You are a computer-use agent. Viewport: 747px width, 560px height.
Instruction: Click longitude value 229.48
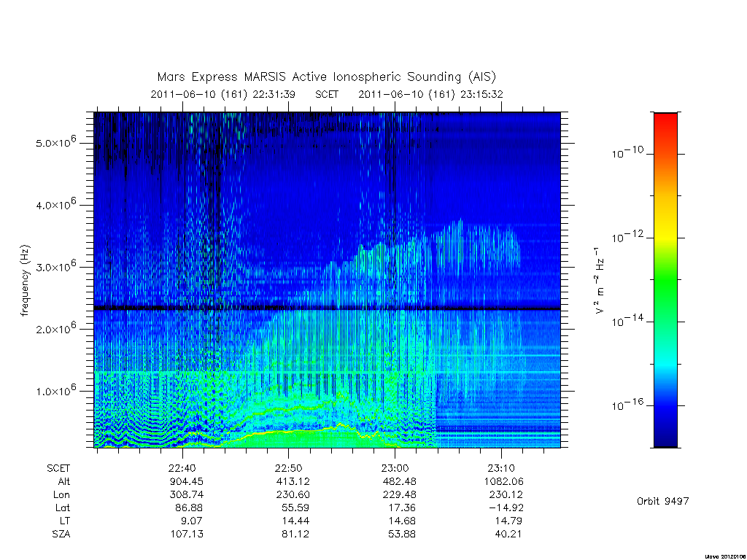click(399, 495)
